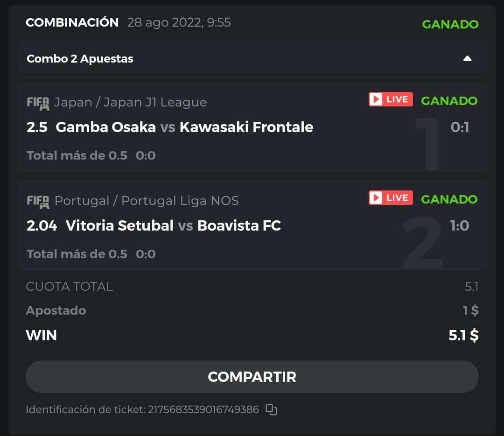Open LIVE stream for Vitoria Setubal match
This screenshot has height=436, width=504.
tap(391, 198)
